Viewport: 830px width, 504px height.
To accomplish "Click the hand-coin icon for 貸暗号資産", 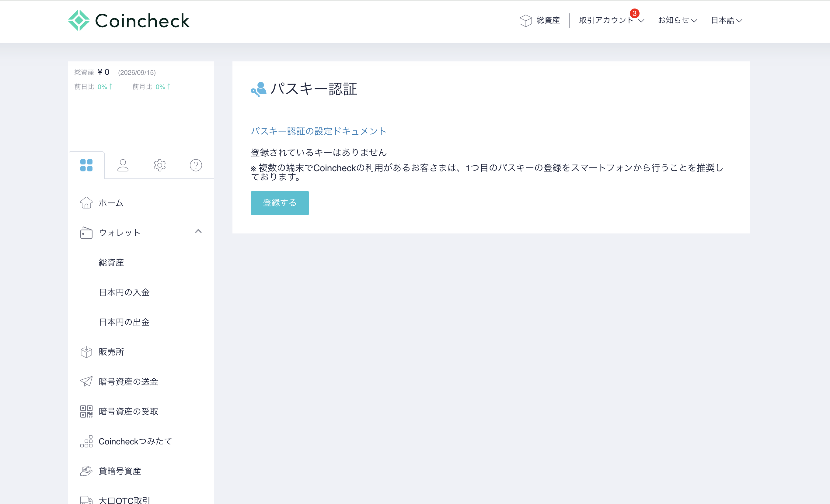I will pyautogui.click(x=86, y=471).
